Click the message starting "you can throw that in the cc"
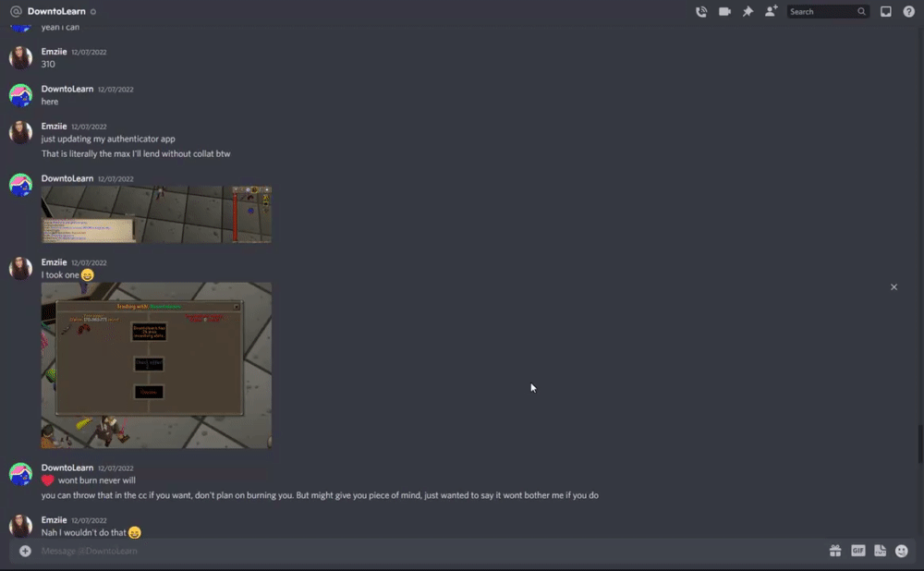 click(320, 495)
